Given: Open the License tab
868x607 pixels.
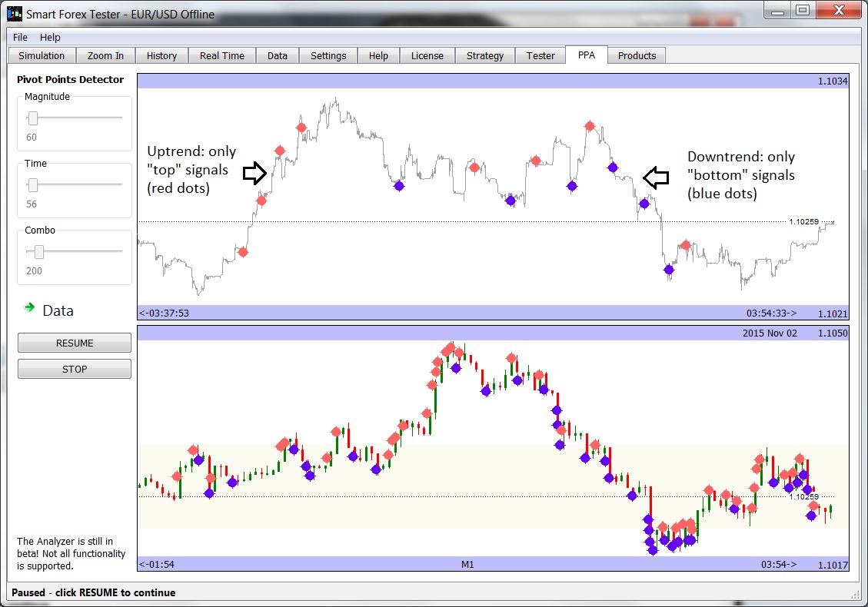Looking at the screenshot, I should pyautogui.click(x=427, y=56).
